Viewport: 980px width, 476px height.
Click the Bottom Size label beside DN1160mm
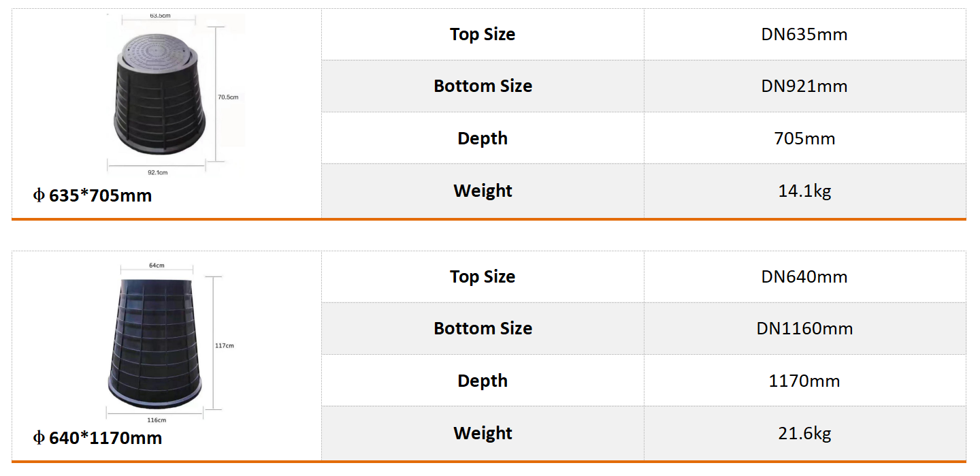pyautogui.click(x=483, y=329)
